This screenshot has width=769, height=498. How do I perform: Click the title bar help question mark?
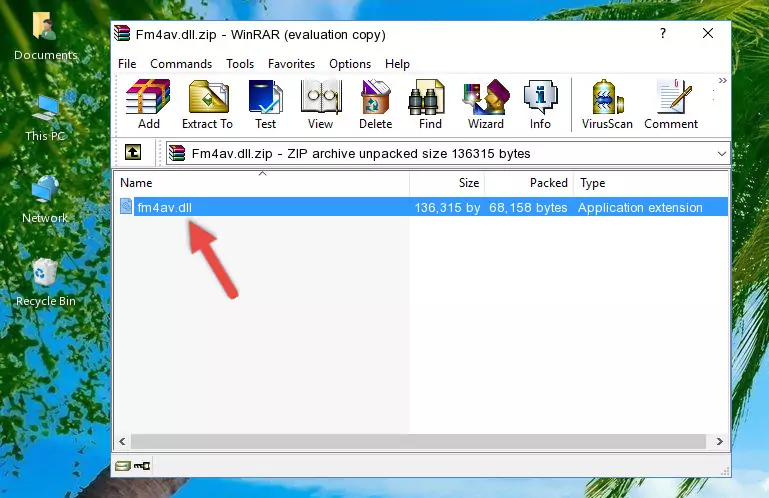663,34
